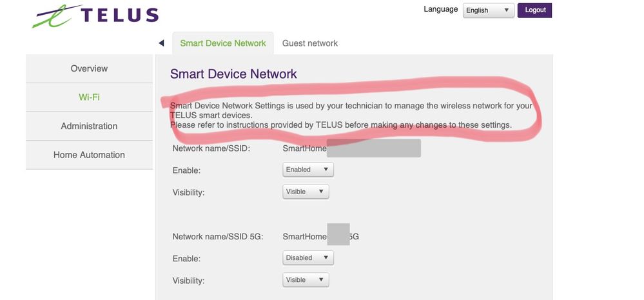Open the Home Automation section
The height and width of the screenshot is (300, 644).
click(x=89, y=155)
